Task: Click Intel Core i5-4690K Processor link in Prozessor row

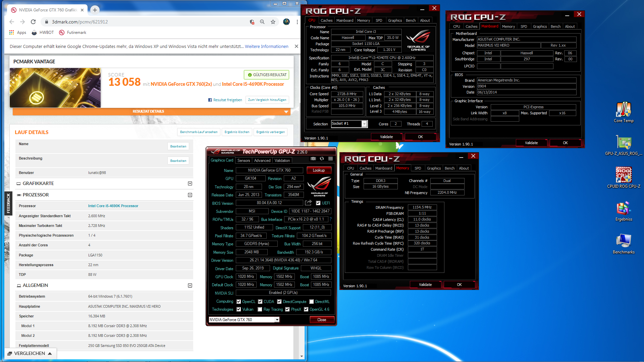Action: coord(113,206)
